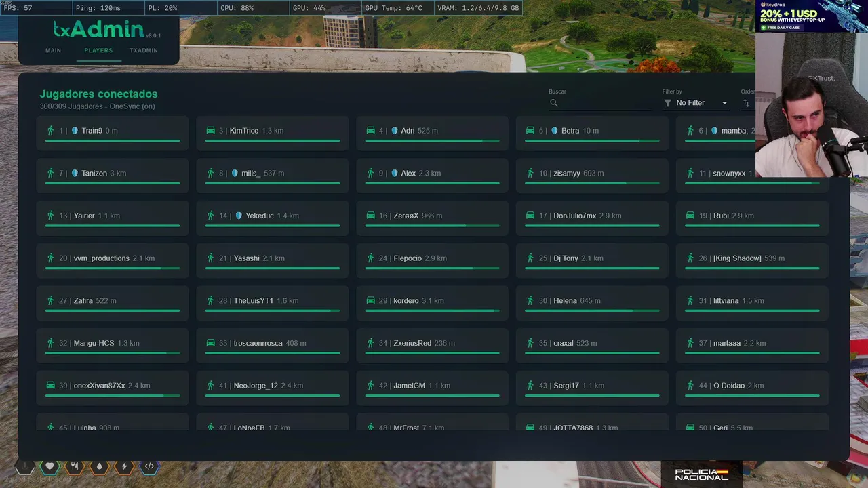The height and width of the screenshot is (488, 868).
Task: Click the lightning bolt stamina icon
Action: [x=125, y=466]
